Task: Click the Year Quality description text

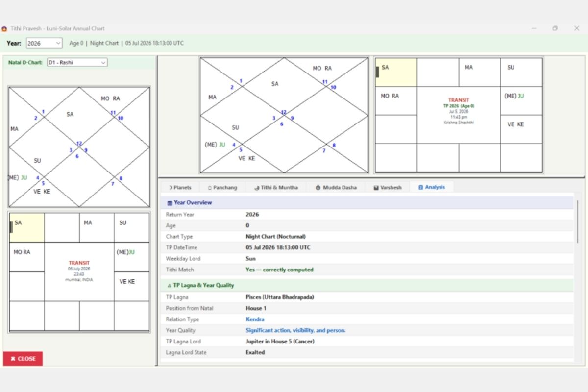Action: point(295,330)
